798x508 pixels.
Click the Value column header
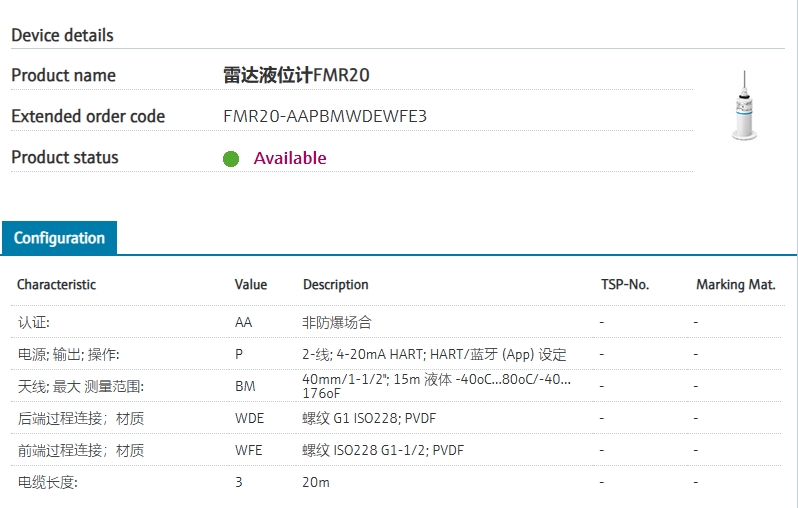point(251,285)
